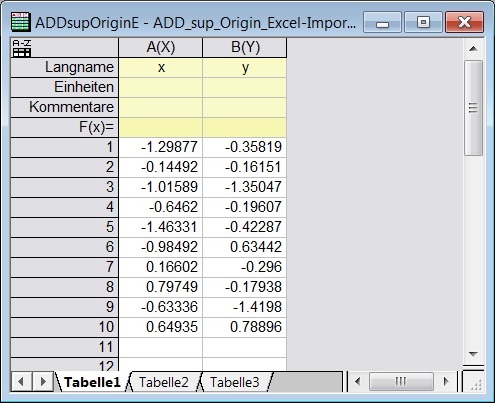
Task: Select the Einheiten label row header
Action: coord(65,87)
